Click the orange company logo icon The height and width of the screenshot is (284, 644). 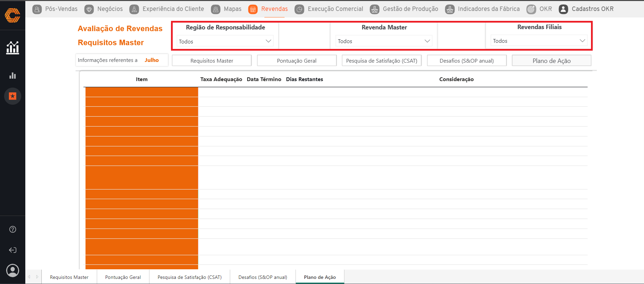[x=12, y=15]
